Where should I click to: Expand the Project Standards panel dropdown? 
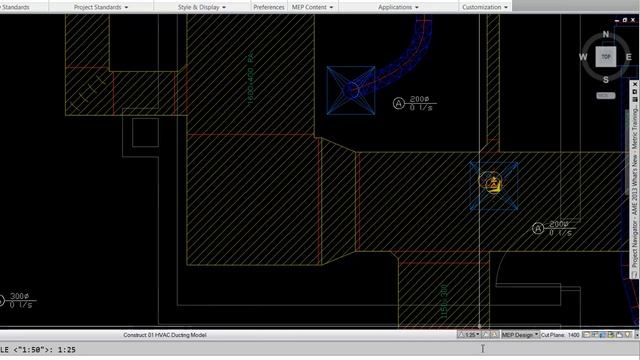pyautogui.click(x=101, y=7)
